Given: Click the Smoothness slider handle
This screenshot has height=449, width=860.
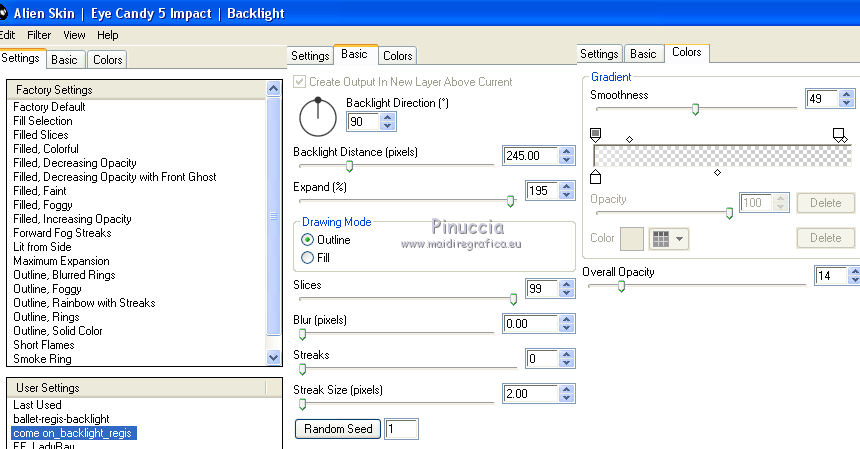Looking at the screenshot, I should coord(695,109).
